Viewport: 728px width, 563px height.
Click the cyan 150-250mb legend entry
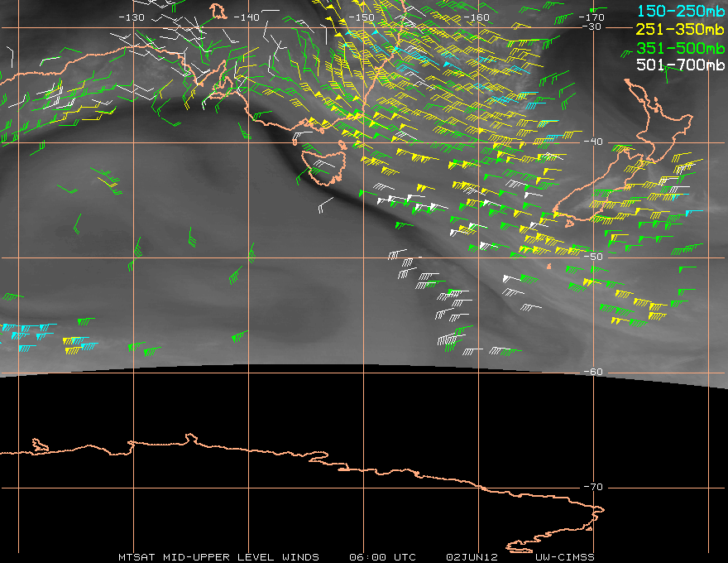click(681, 11)
